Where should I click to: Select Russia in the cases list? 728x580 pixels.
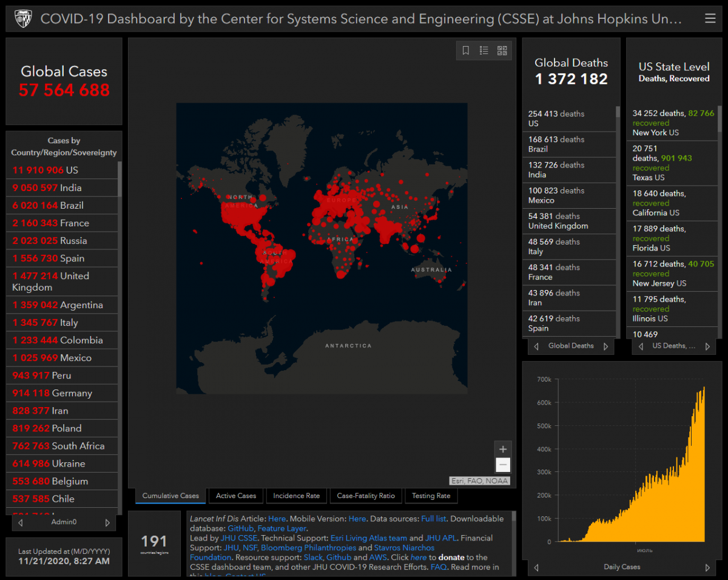(x=62, y=240)
